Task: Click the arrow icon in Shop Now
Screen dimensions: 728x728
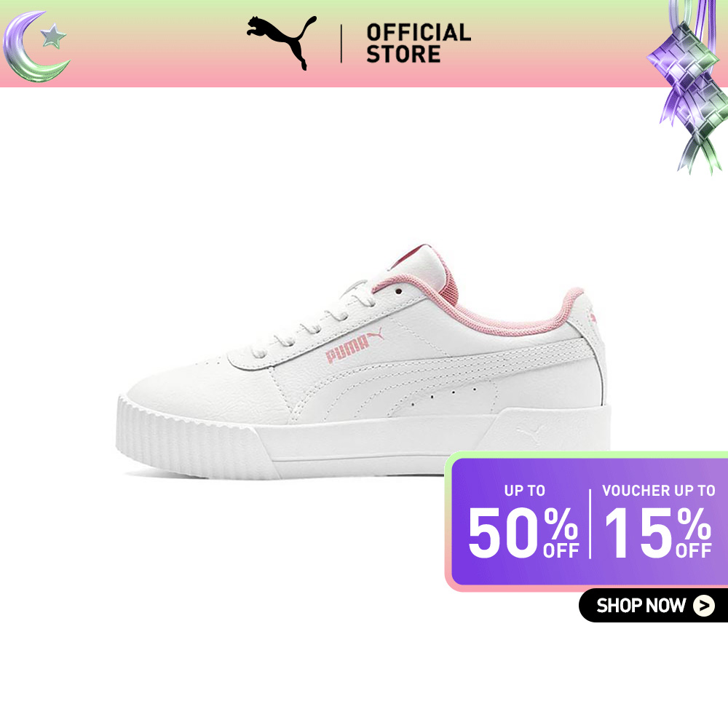Action: [x=704, y=606]
